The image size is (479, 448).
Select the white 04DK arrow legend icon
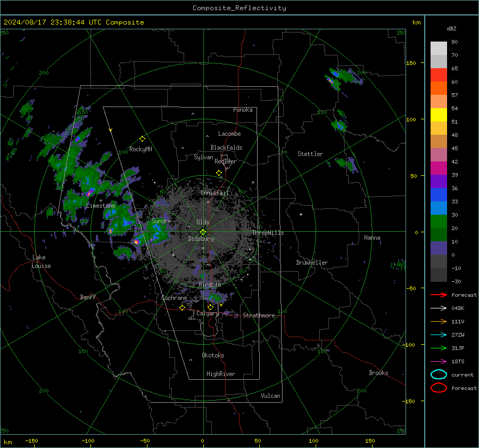pos(439,308)
